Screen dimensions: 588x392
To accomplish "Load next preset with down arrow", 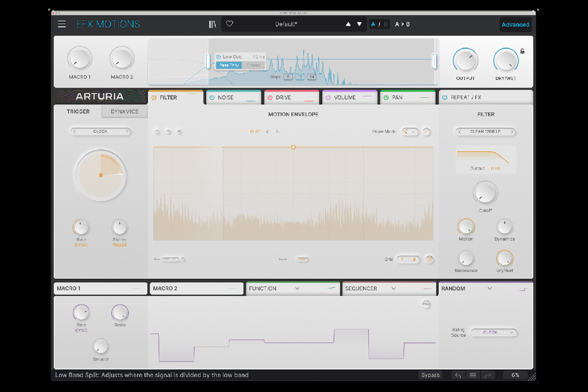I will [359, 24].
